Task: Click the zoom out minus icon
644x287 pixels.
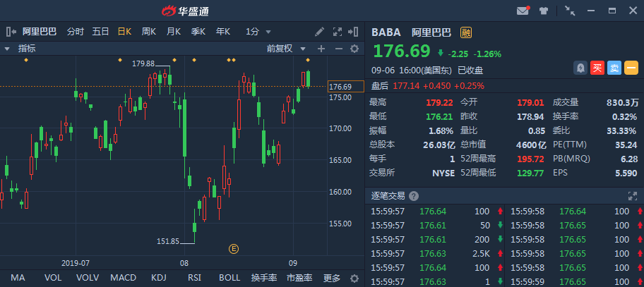Action: tap(338, 49)
